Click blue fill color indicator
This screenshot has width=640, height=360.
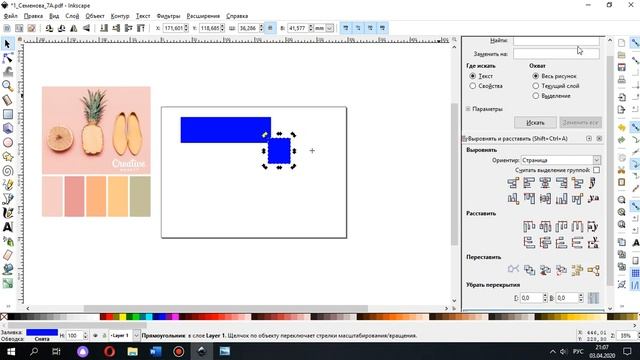pyautogui.click(x=42, y=332)
